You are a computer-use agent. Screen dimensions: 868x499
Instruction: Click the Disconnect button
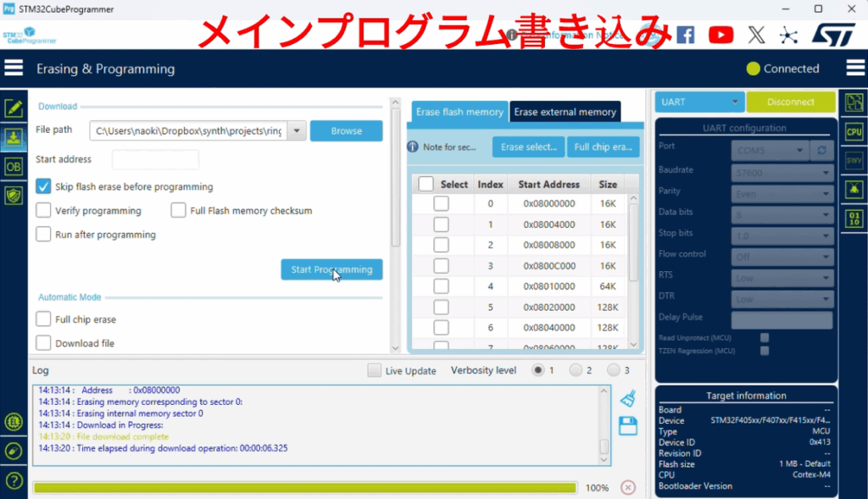(791, 102)
